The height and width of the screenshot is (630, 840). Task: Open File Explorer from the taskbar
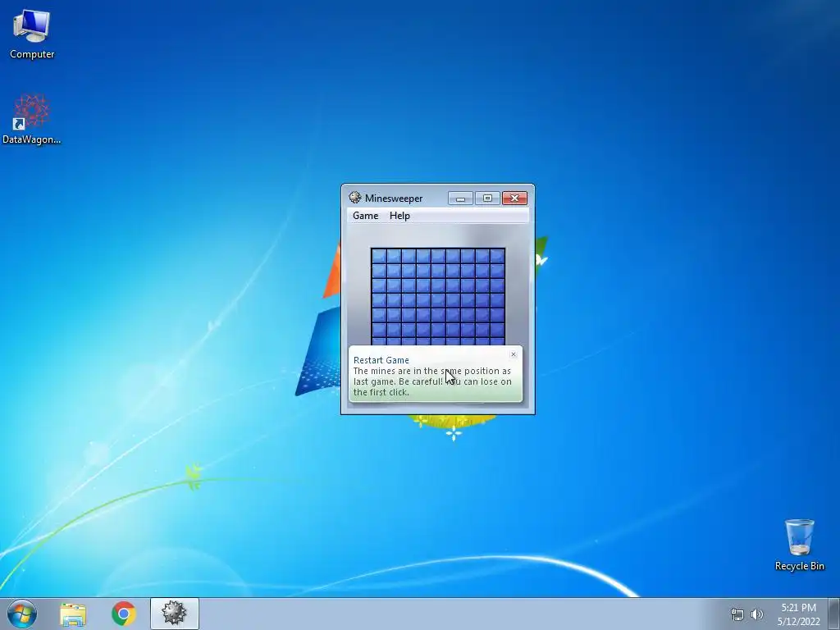(x=73, y=614)
